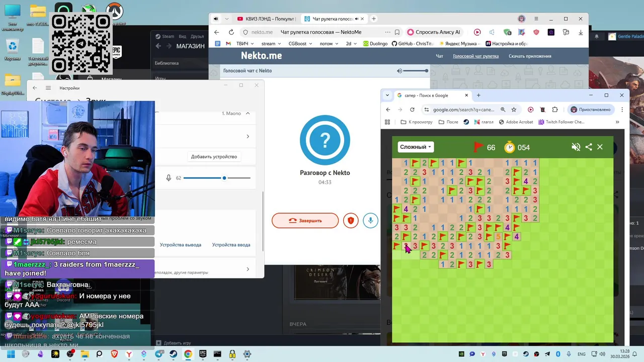
Task: Expand the 2d bookmarks folder
Action: (x=351, y=44)
